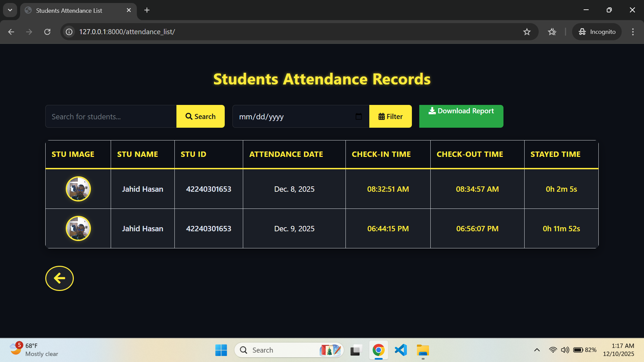Screen dimensions: 644x362
Task: Open File Explorer from taskbar
Action: pos(423,350)
